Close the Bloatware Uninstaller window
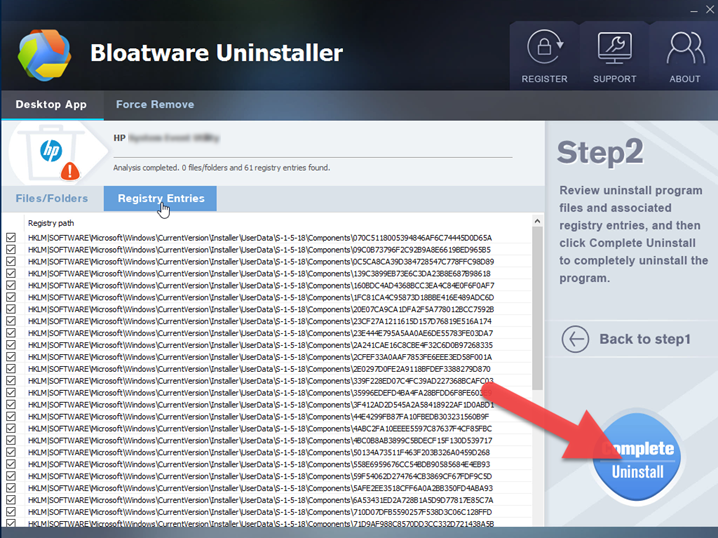718x538 pixels. pos(710,9)
